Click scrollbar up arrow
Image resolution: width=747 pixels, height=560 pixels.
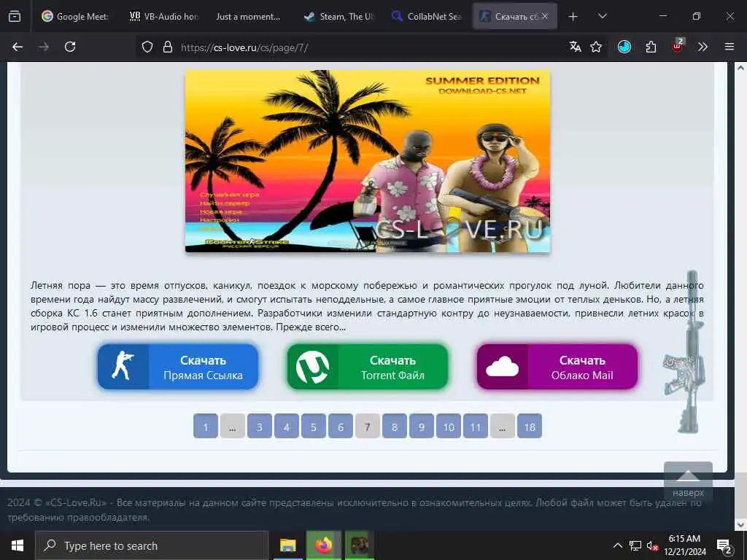740,68
